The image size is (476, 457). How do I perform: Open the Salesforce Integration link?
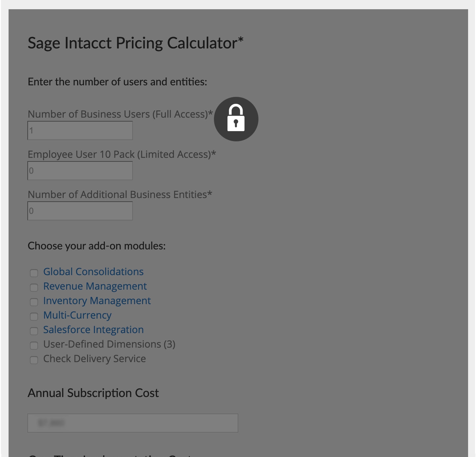[93, 329]
